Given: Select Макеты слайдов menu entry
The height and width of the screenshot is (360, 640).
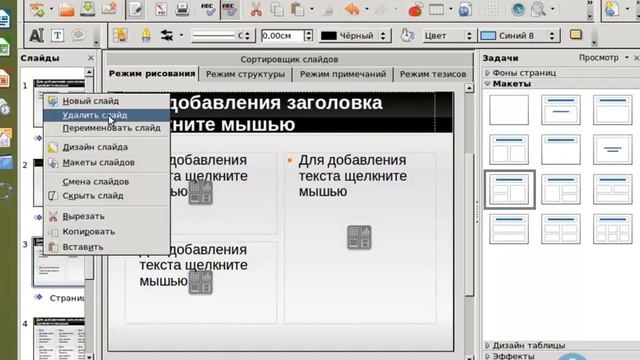Looking at the screenshot, I should click(107, 162).
